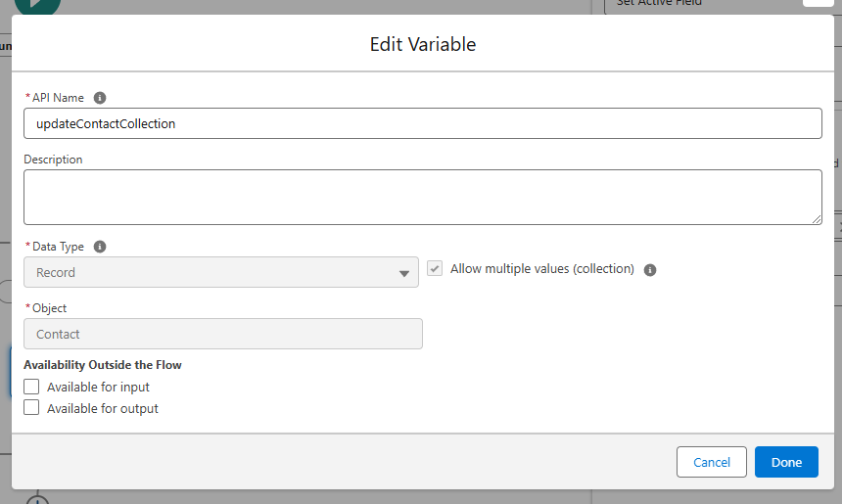This screenshot has height=504, width=842.
Task: Click the Availability Outside the Flow heading
Action: click(103, 365)
